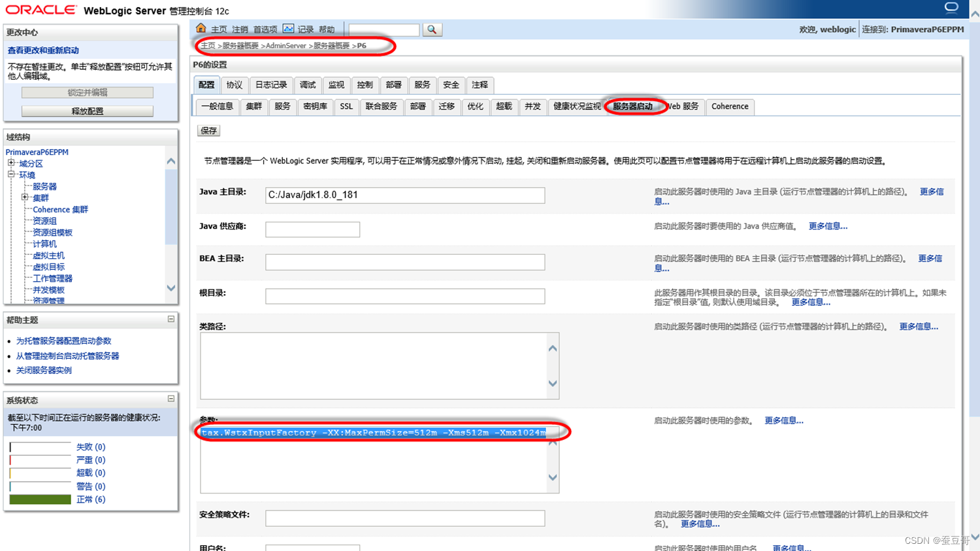
Task: Open 为托管服务器配置启动参数 help link
Action: [63, 341]
